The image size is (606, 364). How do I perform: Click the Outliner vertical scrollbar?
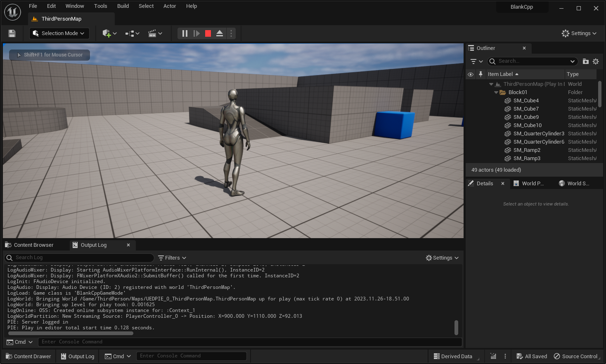tap(600, 94)
